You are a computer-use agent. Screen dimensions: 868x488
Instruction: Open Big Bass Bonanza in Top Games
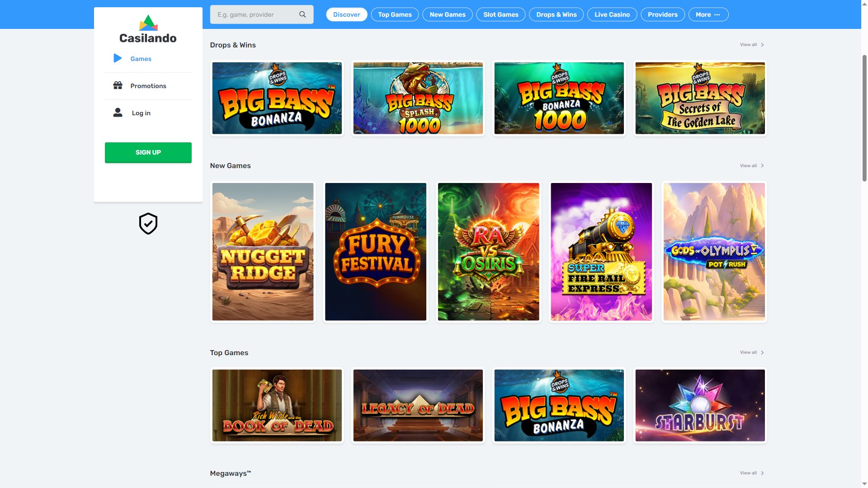tap(559, 405)
